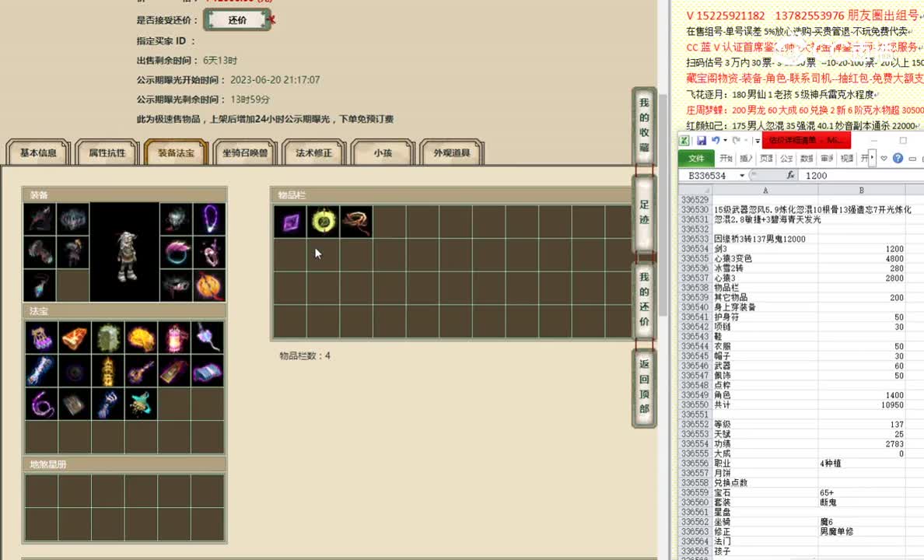Select the blue claw hand 法宝

point(108,404)
